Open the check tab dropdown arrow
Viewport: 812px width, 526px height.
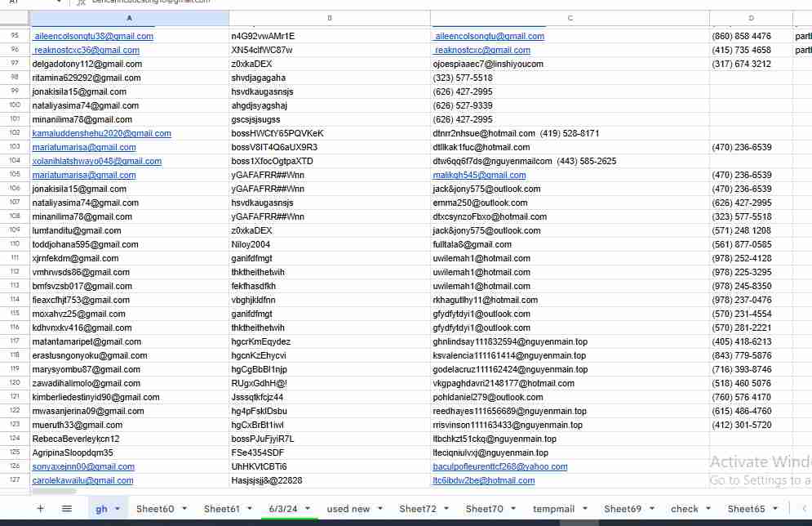pyautogui.click(x=708, y=509)
